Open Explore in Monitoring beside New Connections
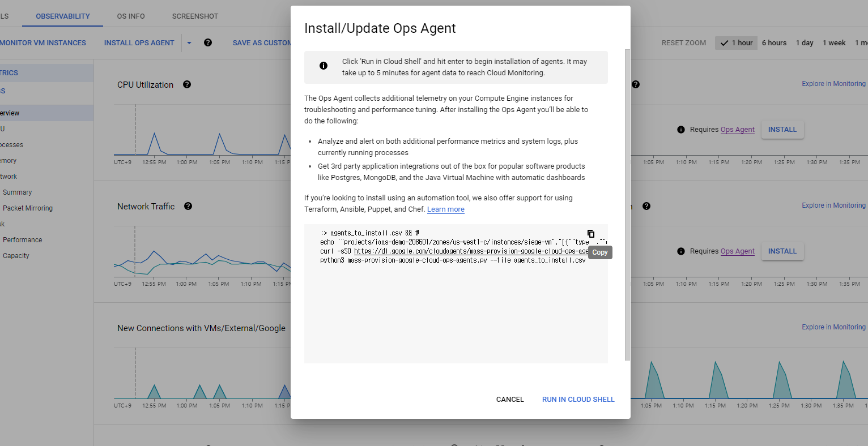Screen dimensions: 868x446 click(x=833, y=327)
